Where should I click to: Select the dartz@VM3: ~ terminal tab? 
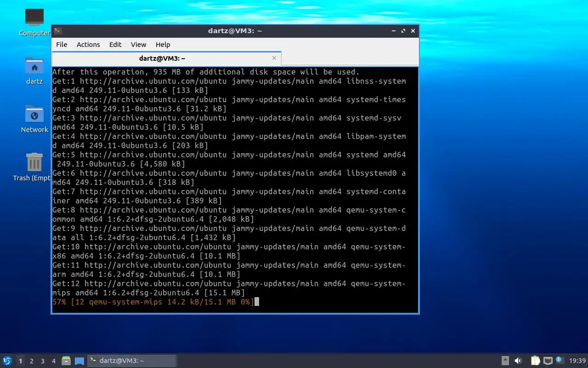166,58
